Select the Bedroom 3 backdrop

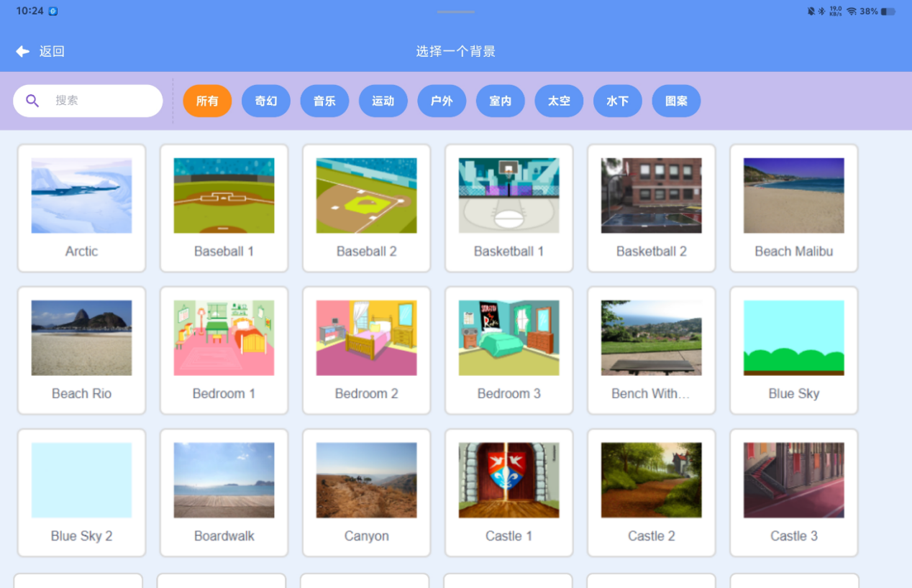point(509,349)
